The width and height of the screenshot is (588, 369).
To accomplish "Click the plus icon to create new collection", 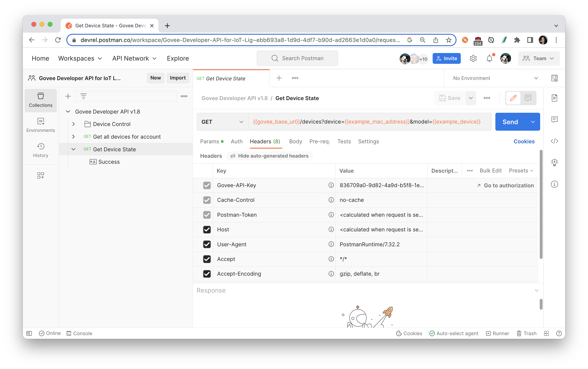I will tap(68, 96).
